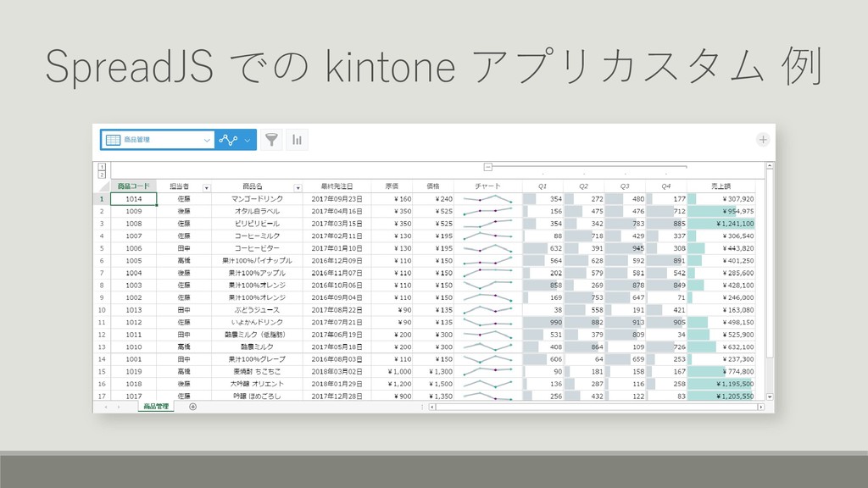Click the 商品管理 sheet tab
The height and width of the screenshot is (488, 868).
coord(156,407)
